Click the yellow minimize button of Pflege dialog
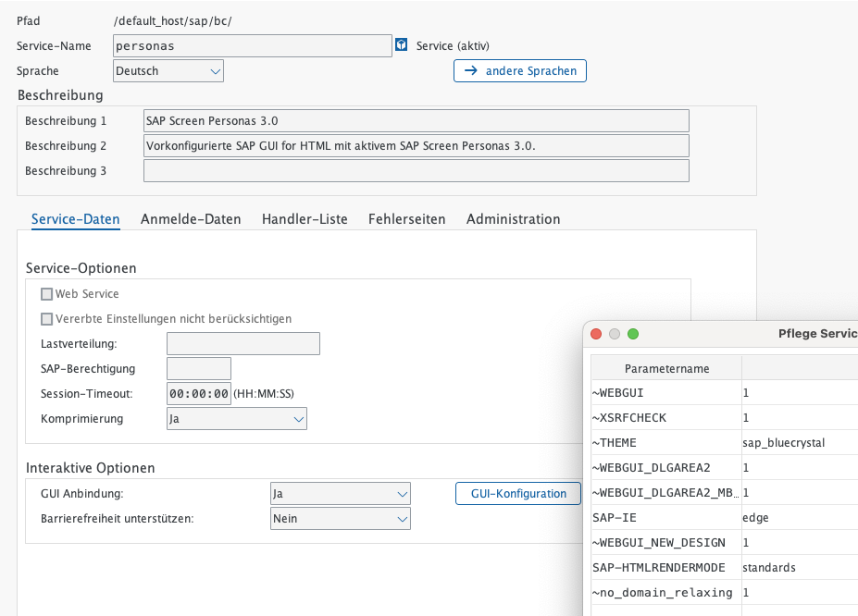This screenshot has width=858, height=616. click(615, 334)
